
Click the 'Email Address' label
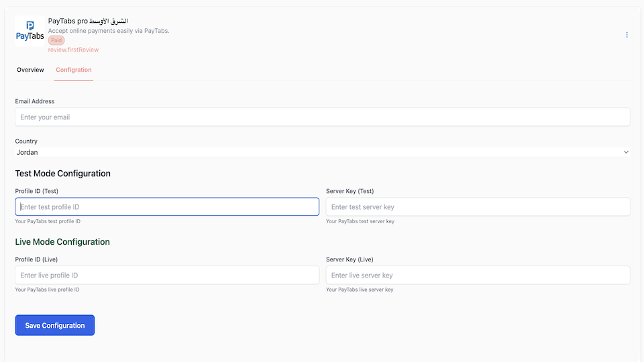click(x=35, y=101)
